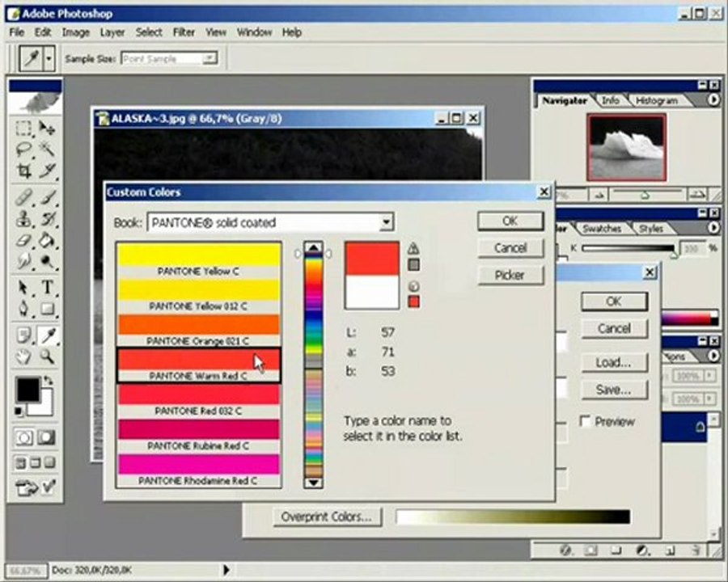Select the Zoom magnifier tool
Image resolution: width=728 pixels, height=582 pixels.
click(47, 356)
